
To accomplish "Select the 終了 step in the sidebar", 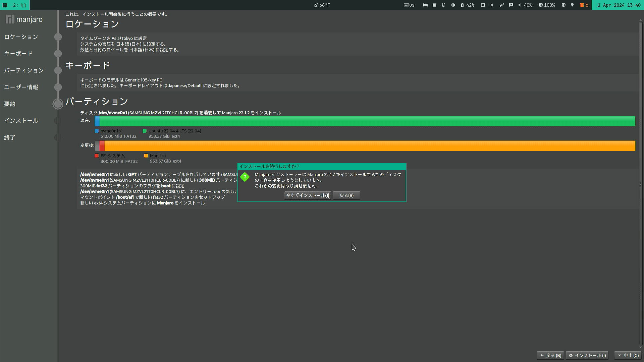I will 10,137.
